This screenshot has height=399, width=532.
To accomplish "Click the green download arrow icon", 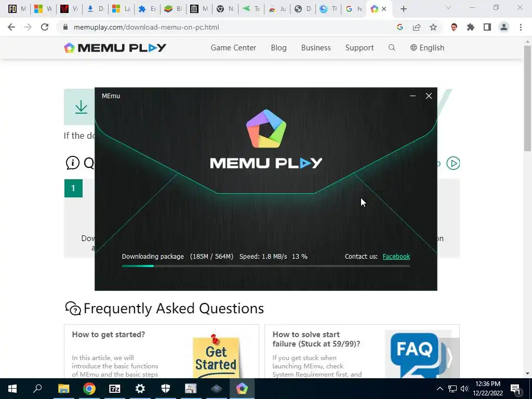I will 81,107.
